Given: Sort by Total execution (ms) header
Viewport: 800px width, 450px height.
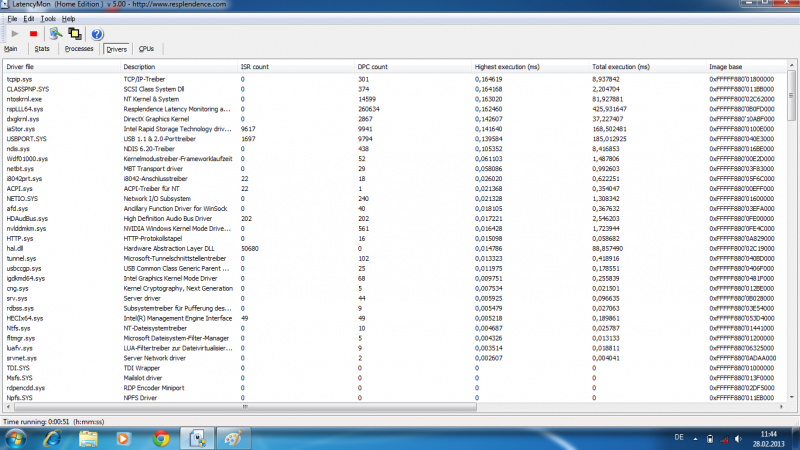Looking at the screenshot, I should [x=647, y=67].
